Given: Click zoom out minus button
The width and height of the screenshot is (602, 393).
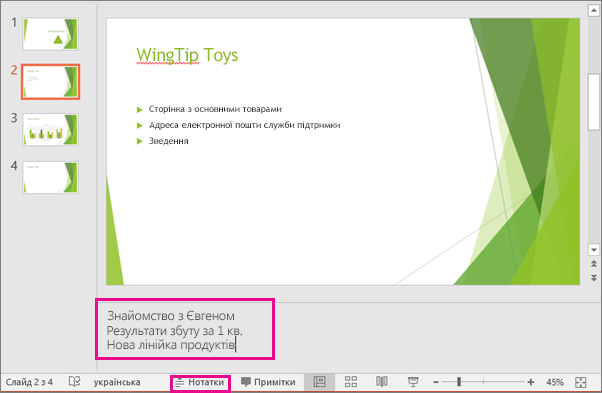Looking at the screenshot, I should click(436, 382).
